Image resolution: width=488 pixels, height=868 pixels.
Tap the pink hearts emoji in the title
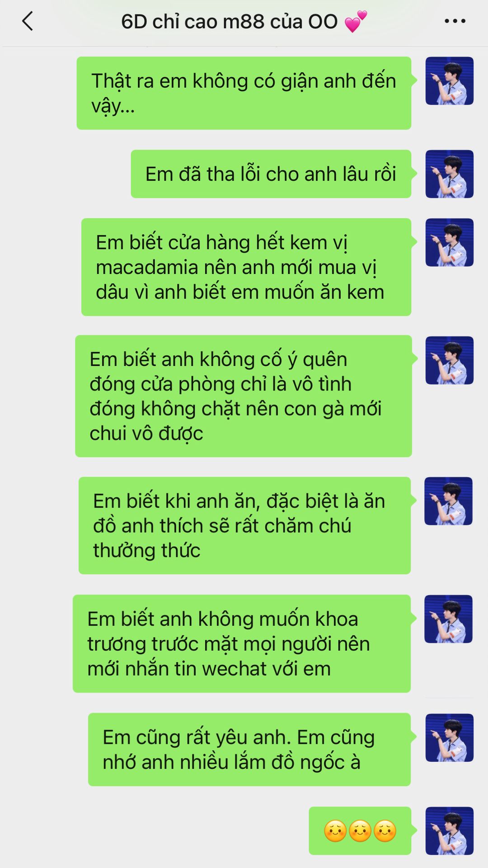point(356,22)
